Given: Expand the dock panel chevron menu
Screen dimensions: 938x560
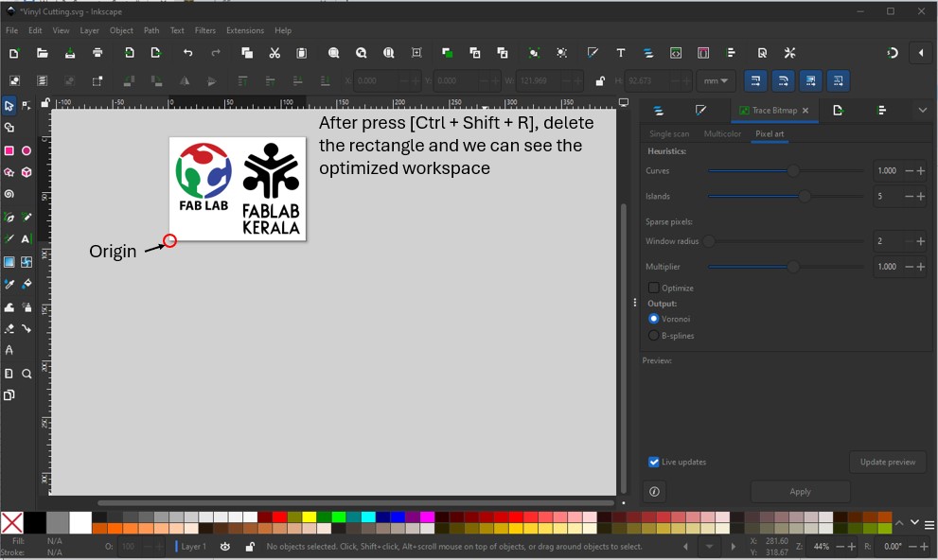Looking at the screenshot, I should pyautogui.click(x=923, y=111).
